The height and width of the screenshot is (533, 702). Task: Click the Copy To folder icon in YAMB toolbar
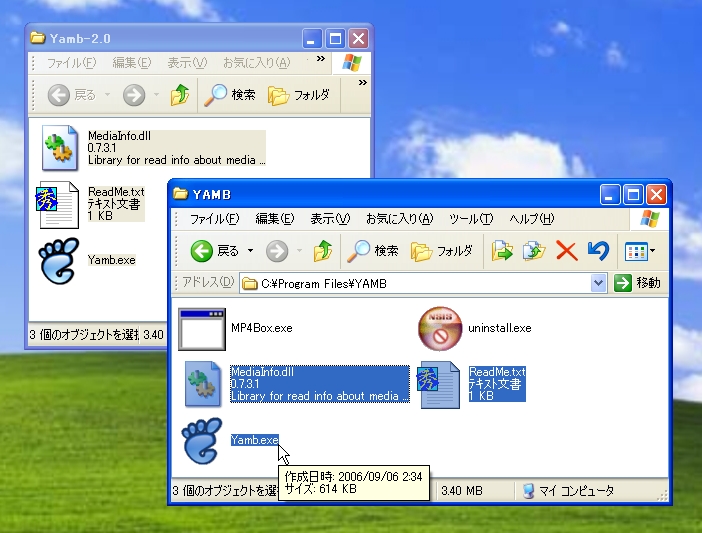pyautogui.click(x=534, y=251)
